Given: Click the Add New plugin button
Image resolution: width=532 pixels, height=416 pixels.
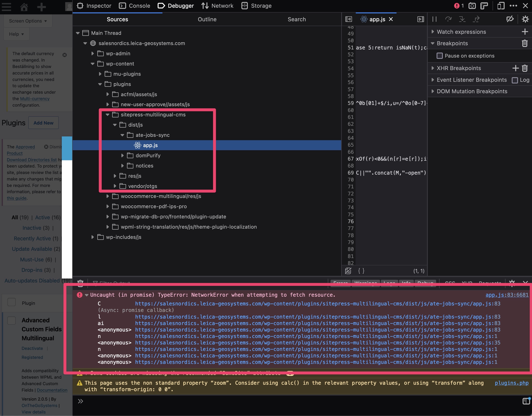Looking at the screenshot, I should (x=43, y=123).
